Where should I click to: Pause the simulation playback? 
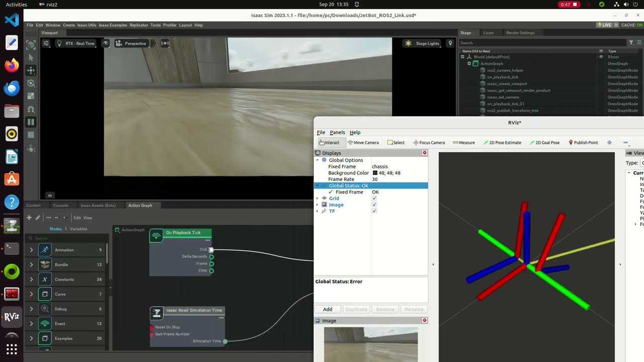coord(31,122)
